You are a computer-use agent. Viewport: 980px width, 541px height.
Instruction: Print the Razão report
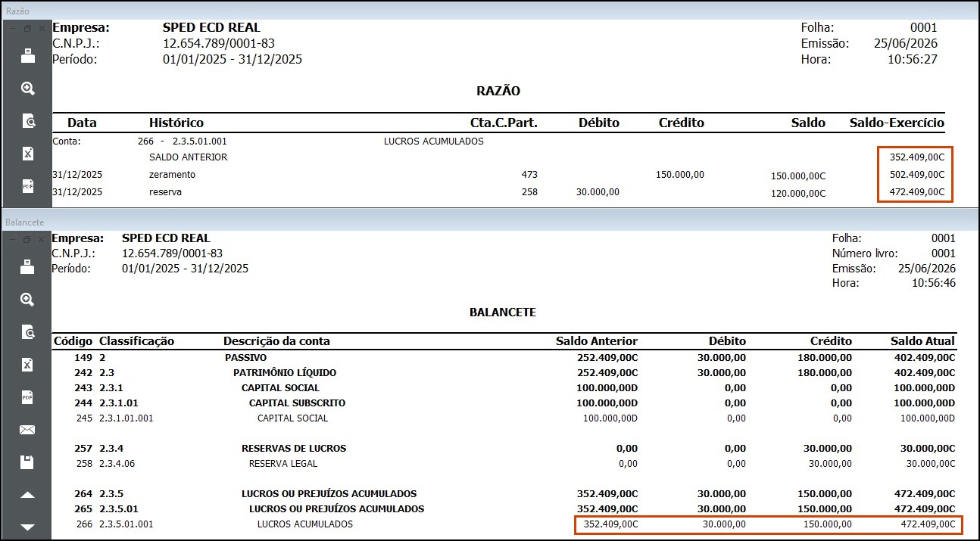point(28,55)
